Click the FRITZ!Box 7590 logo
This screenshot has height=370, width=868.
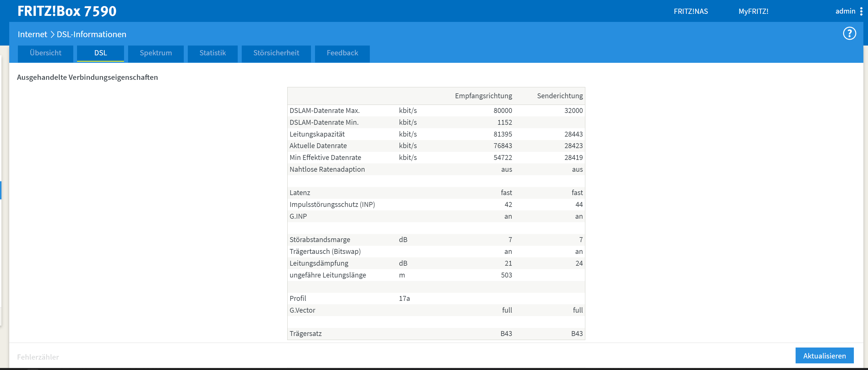click(x=67, y=11)
